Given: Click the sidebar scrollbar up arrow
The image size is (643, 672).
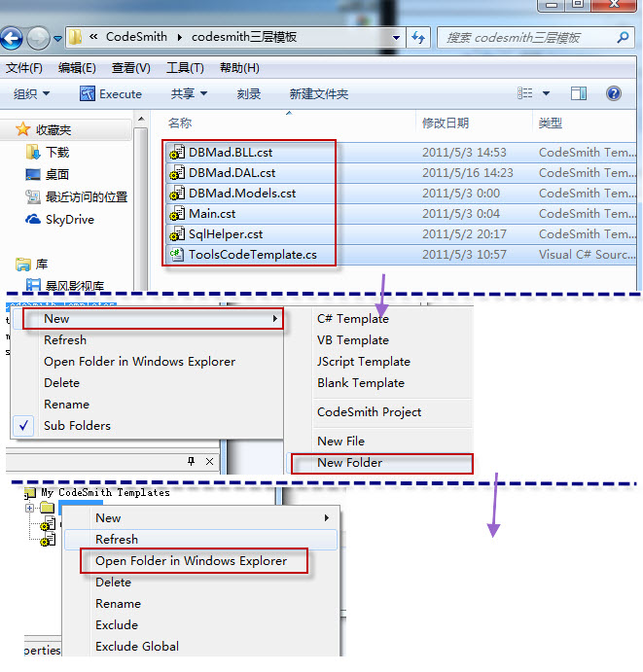Looking at the screenshot, I should coord(141,120).
